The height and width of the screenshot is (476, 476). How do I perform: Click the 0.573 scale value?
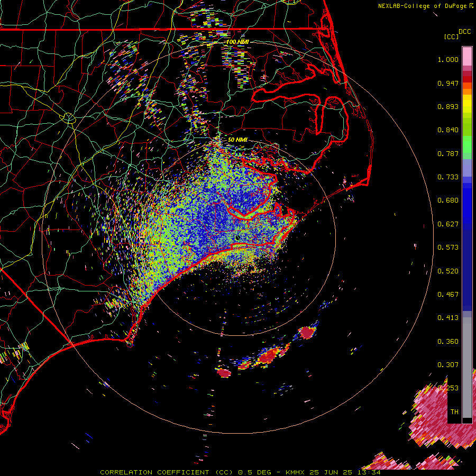click(448, 248)
